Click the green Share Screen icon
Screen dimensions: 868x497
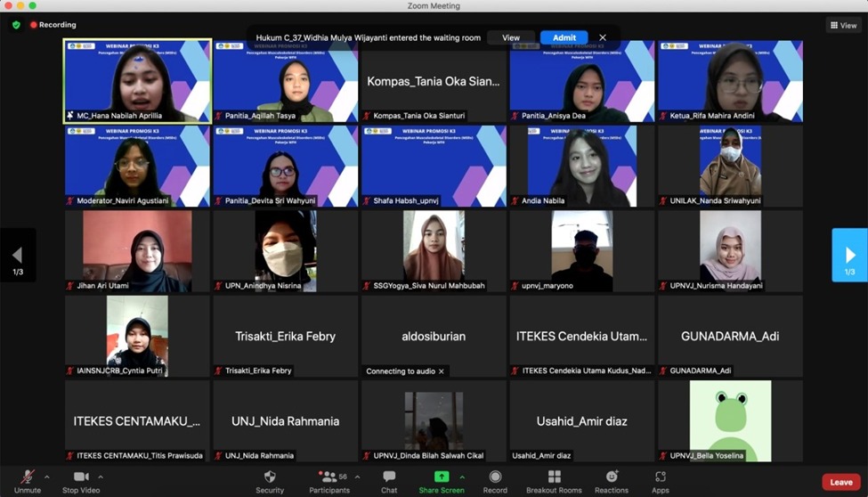click(441, 477)
